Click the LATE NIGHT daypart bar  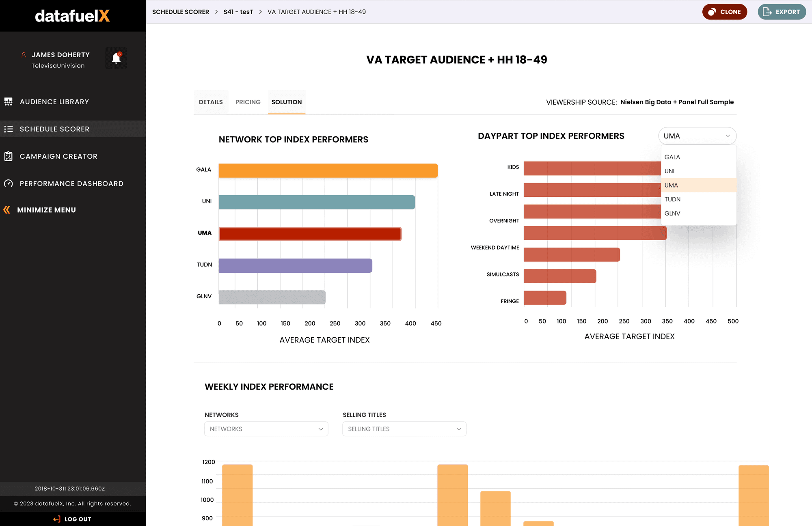592,190
